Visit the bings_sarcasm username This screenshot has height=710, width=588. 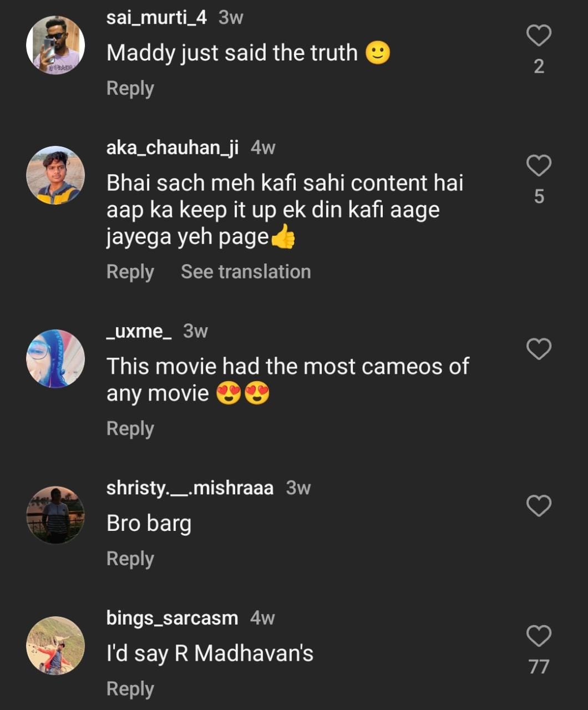[x=172, y=618]
